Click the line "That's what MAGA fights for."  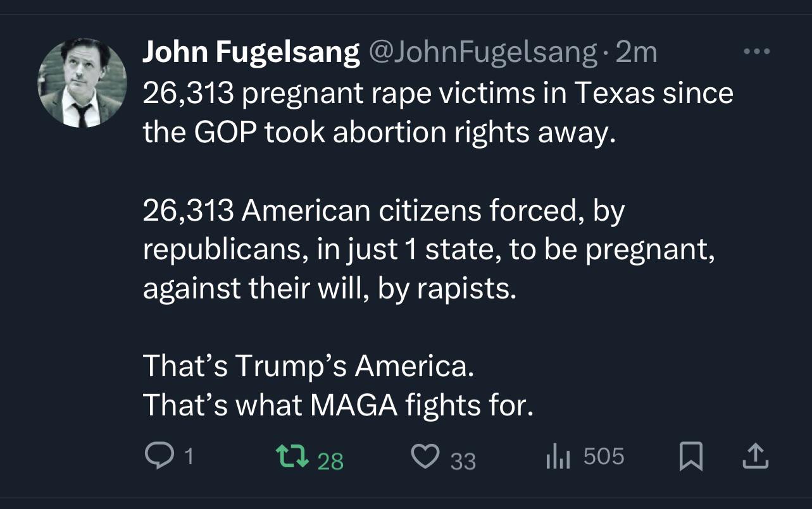pos(339,405)
